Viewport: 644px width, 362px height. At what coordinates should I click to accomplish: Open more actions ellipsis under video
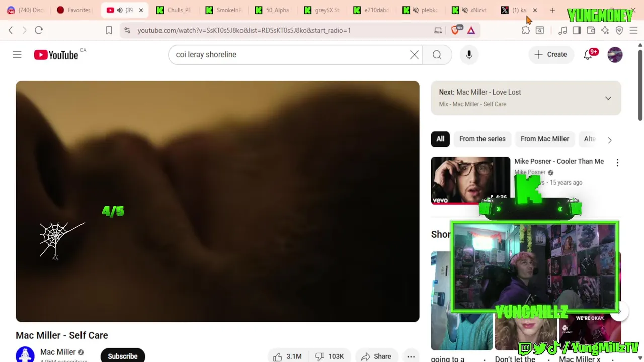(x=411, y=356)
